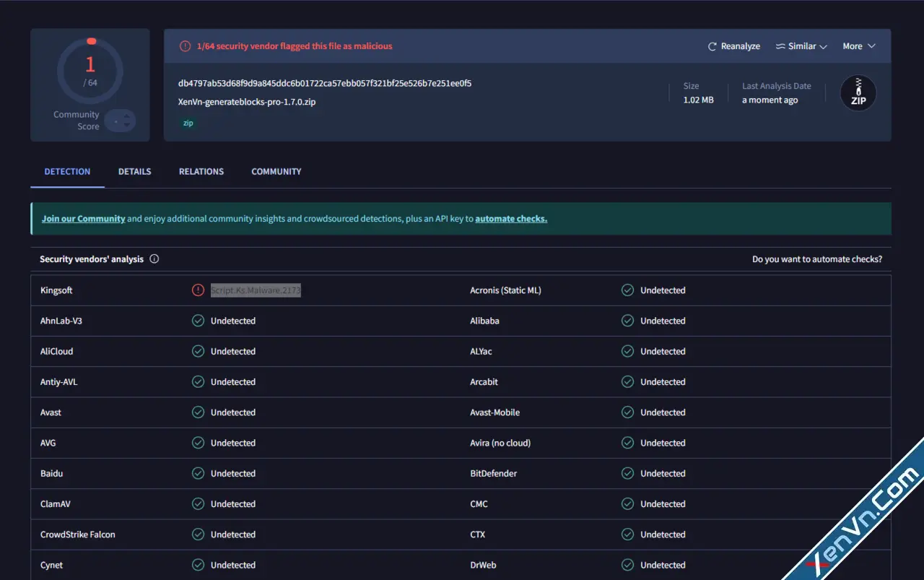The width and height of the screenshot is (924, 580).
Task: Click info icon next to Security vendors' analysis
Action: (154, 259)
